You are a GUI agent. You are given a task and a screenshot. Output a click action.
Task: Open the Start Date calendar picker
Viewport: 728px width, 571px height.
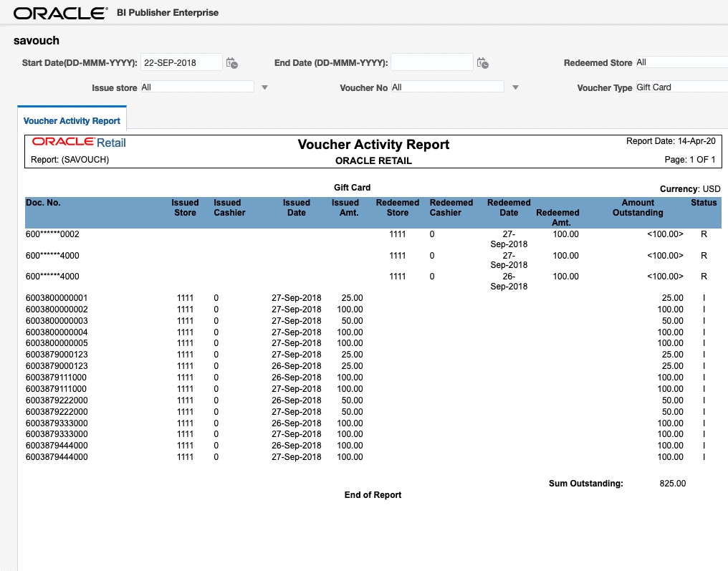pos(231,62)
